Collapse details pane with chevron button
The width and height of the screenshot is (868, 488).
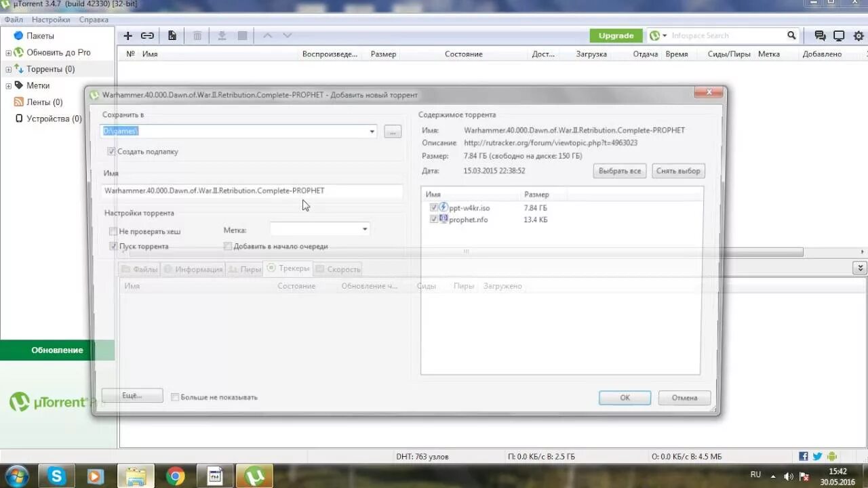(860, 268)
